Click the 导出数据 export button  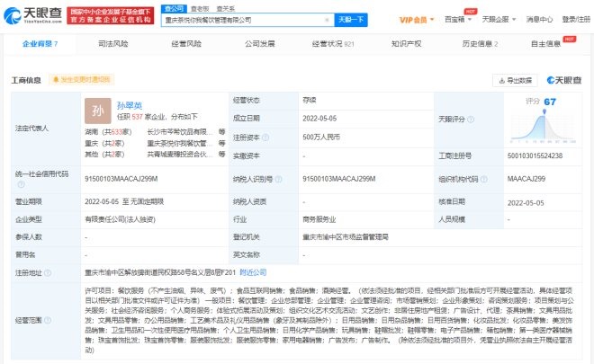point(514,80)
